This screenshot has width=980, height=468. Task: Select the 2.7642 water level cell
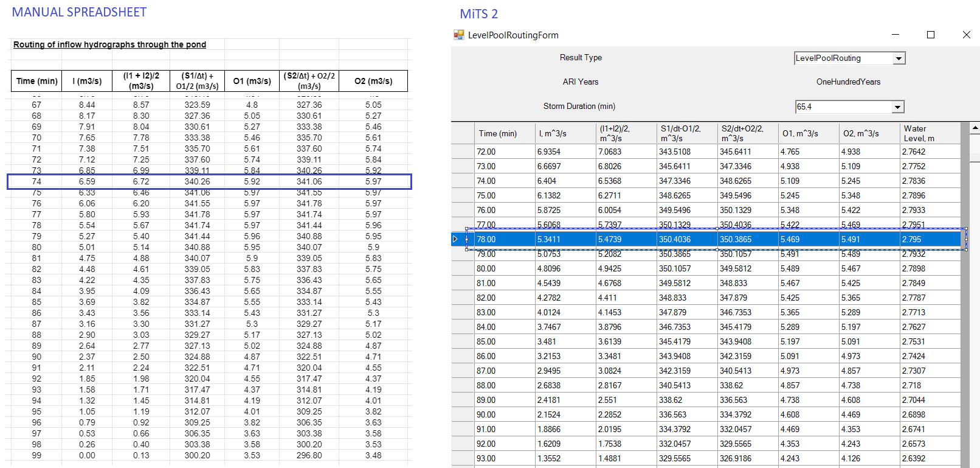coord(930,152)
